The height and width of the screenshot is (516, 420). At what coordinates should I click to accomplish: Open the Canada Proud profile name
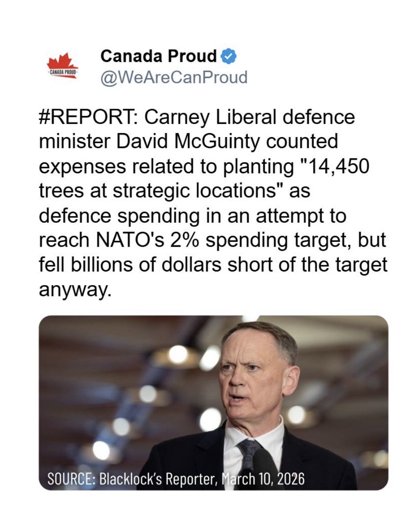tap(159, 56)
